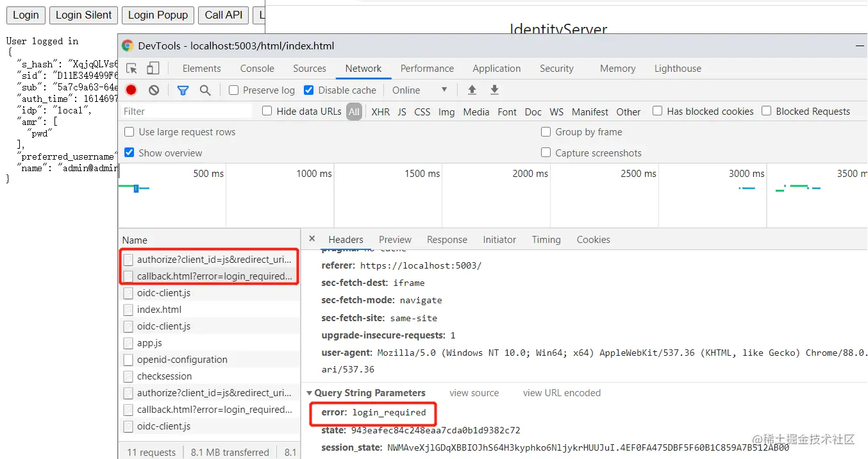Open the Application tab
This screenshot has width=868, height=459.
pos(497,69)
